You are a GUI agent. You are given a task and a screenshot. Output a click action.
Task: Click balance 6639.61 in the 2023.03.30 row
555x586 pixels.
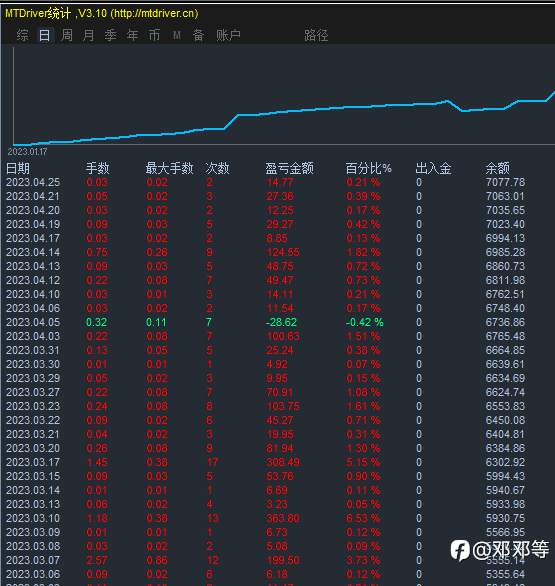click(505, 364)
